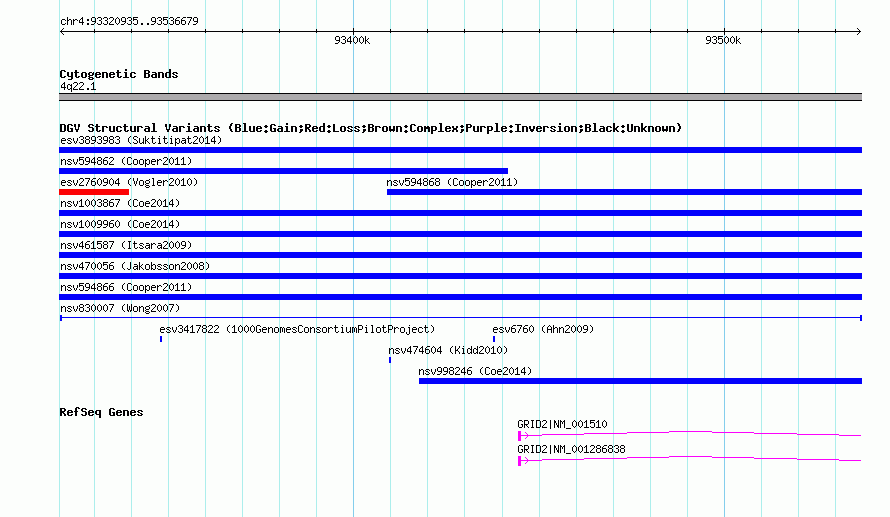Open esv3417822 (1000GenomesConsortiumPilotProject) label

tap(297, 329)
